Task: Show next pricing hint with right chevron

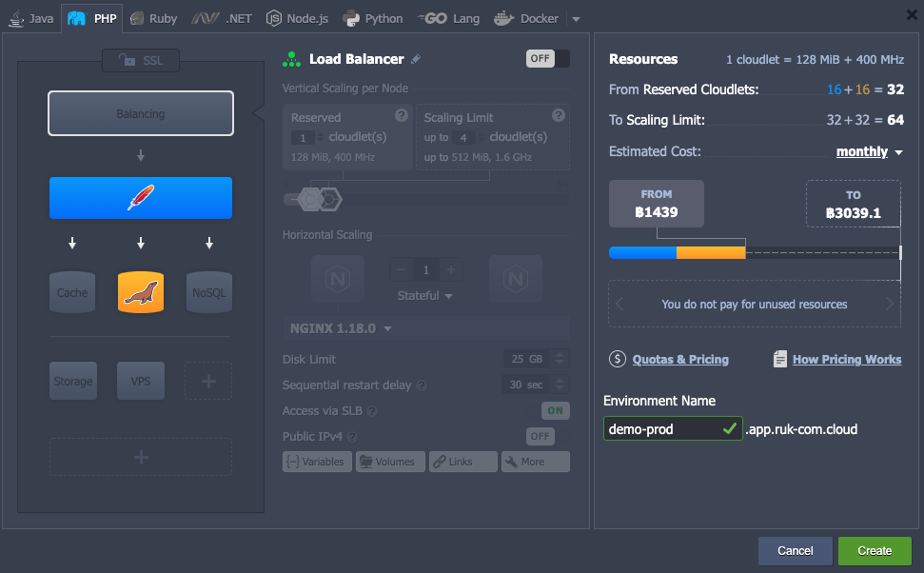Action: tap(890, 305)
